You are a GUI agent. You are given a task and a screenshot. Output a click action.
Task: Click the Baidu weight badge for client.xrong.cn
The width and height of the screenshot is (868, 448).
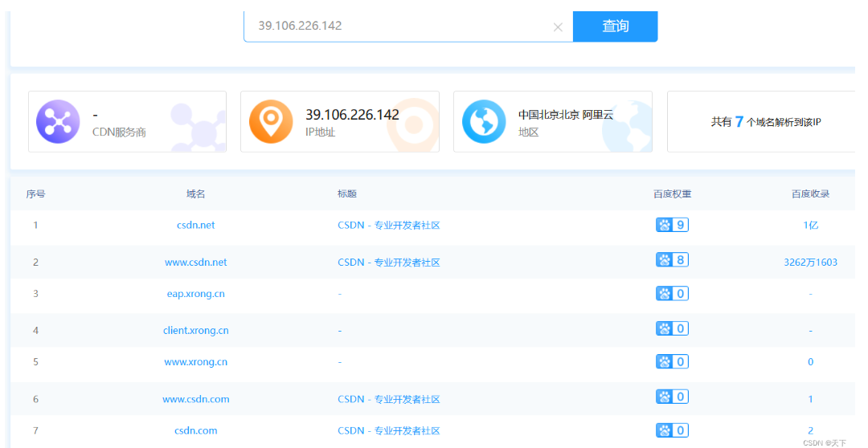672,328
